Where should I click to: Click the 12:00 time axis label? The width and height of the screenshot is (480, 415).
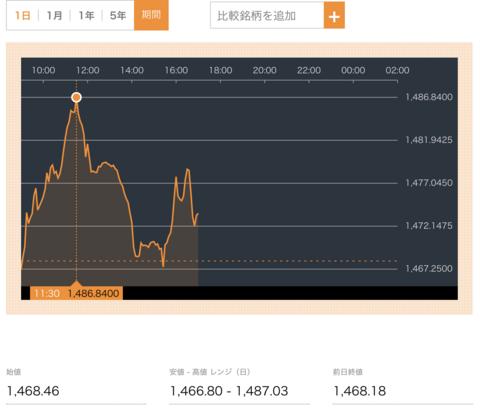tap(88, 70)
